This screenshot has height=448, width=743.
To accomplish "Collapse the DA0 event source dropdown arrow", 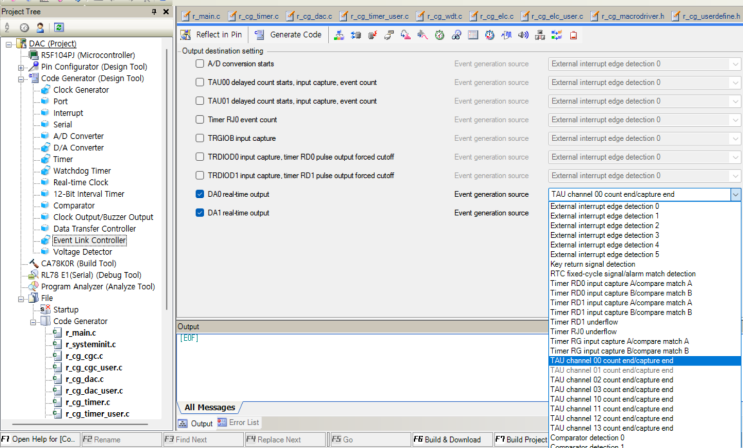I will click(735, 194).
